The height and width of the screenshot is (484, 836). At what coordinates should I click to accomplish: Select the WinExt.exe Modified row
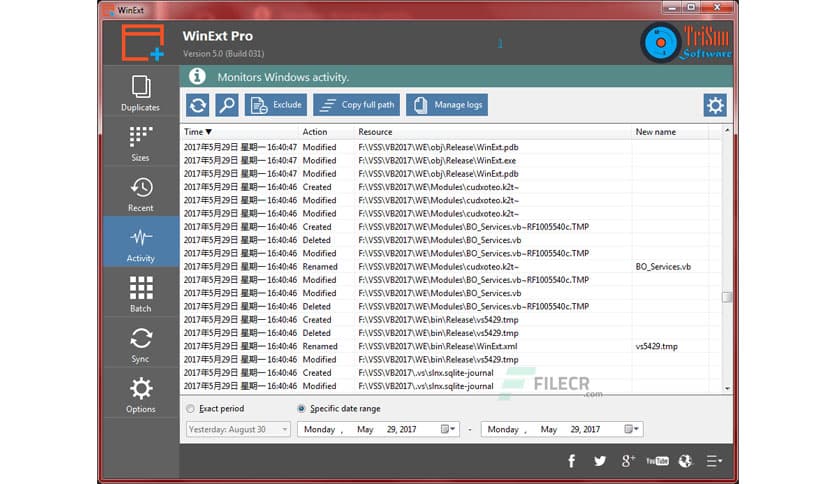coord(451,160)
